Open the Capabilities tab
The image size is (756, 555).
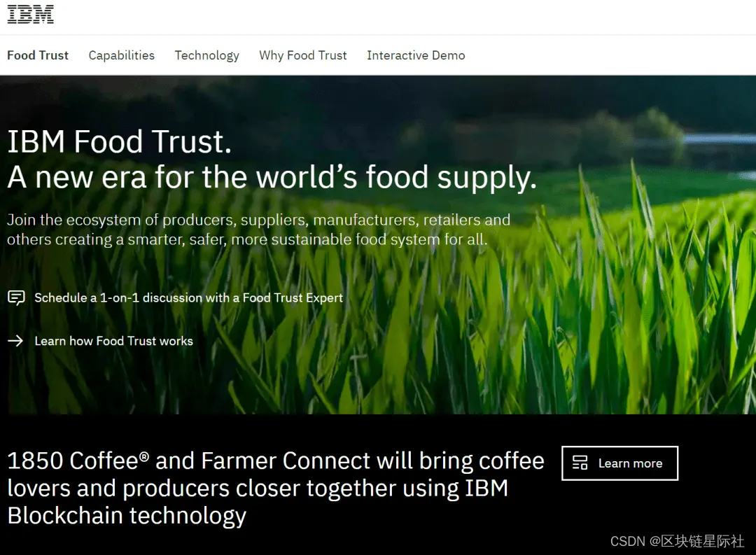[x=122, y=55]
